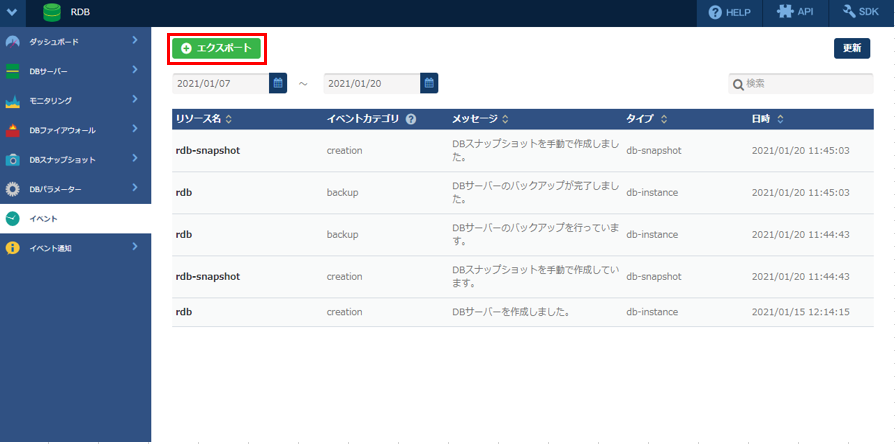This screenshot has height=444, width=895.
Task: Open the イベント通知 sidebar item
Action: pos(75,248)
